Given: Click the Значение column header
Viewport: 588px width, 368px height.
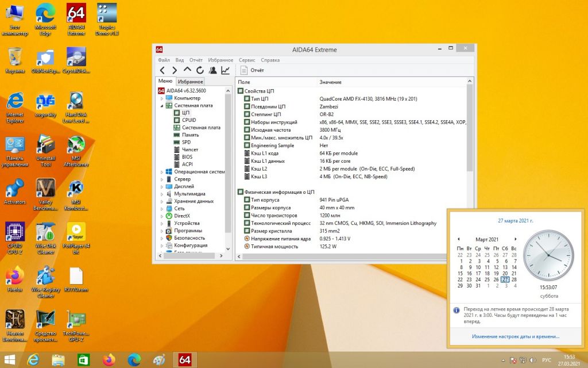Looking at the screenshot, I should click(391, 82).
